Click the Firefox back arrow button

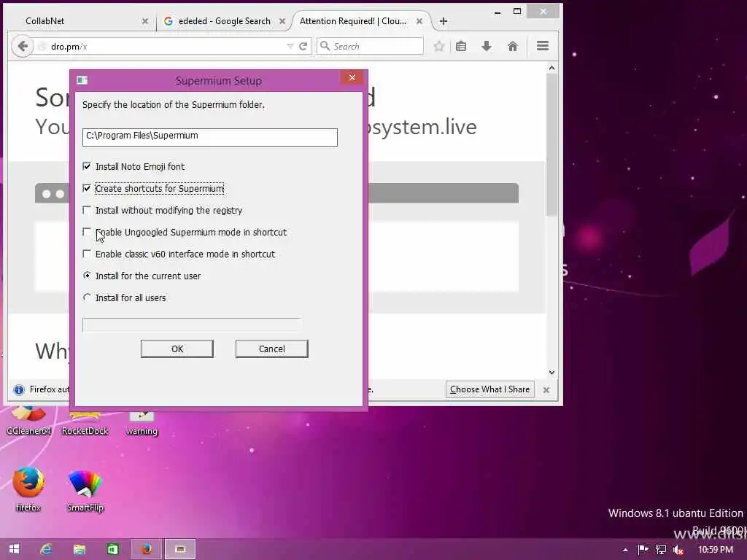[23, 46]
